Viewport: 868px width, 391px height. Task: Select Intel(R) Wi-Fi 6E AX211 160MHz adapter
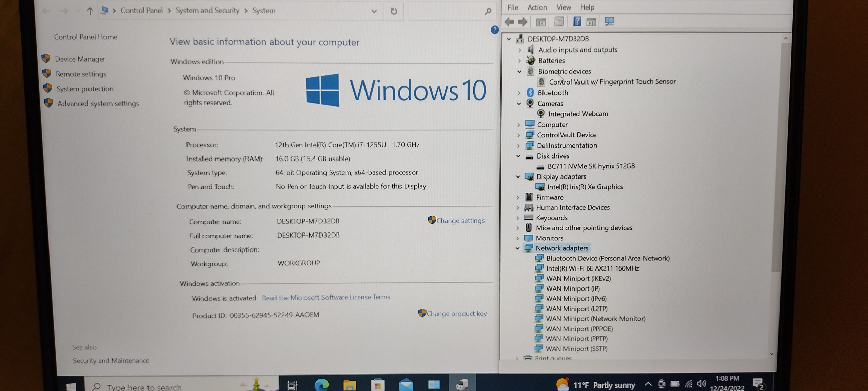click(x=592, y=268)
